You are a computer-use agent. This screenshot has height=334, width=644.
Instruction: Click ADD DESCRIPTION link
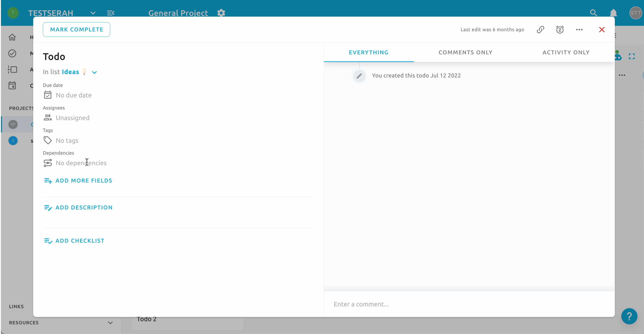click(84, 207)
